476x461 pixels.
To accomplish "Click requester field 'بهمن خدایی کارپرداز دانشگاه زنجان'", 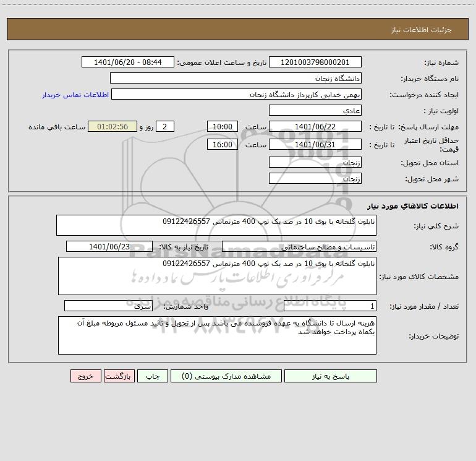I will (236, 95).
